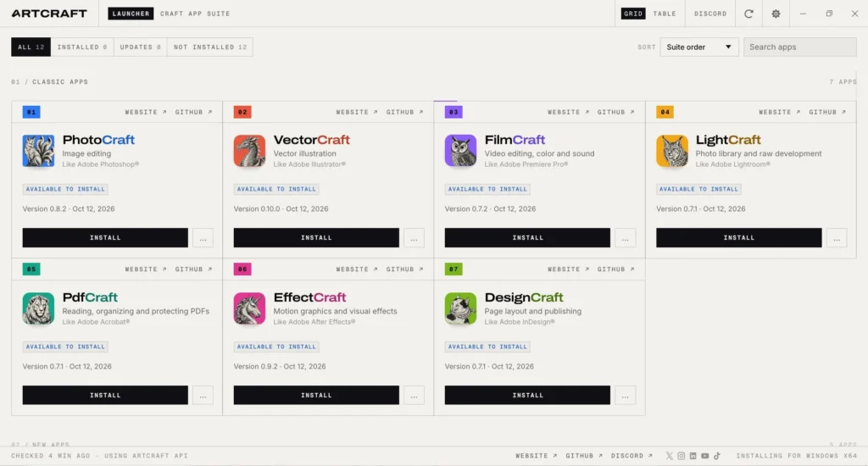Click the VectorCraft dragon app icon

pos(249,151)
